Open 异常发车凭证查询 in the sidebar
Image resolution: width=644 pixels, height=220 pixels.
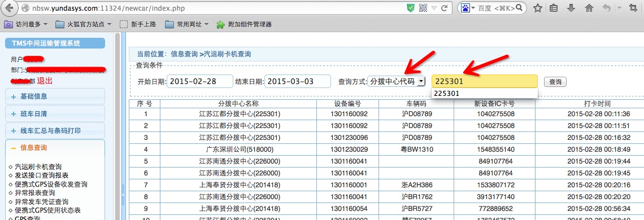[x=41, y=201]
